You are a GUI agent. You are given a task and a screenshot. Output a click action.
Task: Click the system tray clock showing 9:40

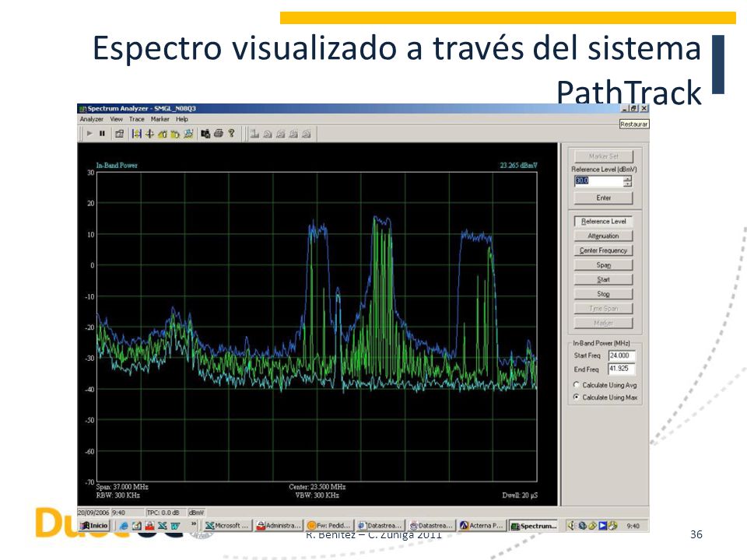point(633,526)
